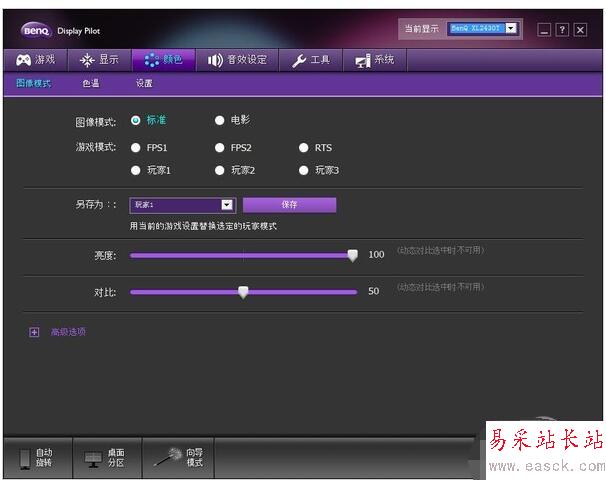Choose the RTS game mode radio button
Viewport: 606px width, 481px height.
coord(304,148)
